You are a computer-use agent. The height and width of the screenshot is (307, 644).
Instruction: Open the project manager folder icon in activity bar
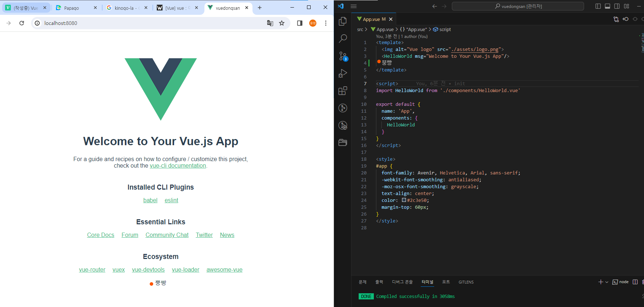pos(343,143)
